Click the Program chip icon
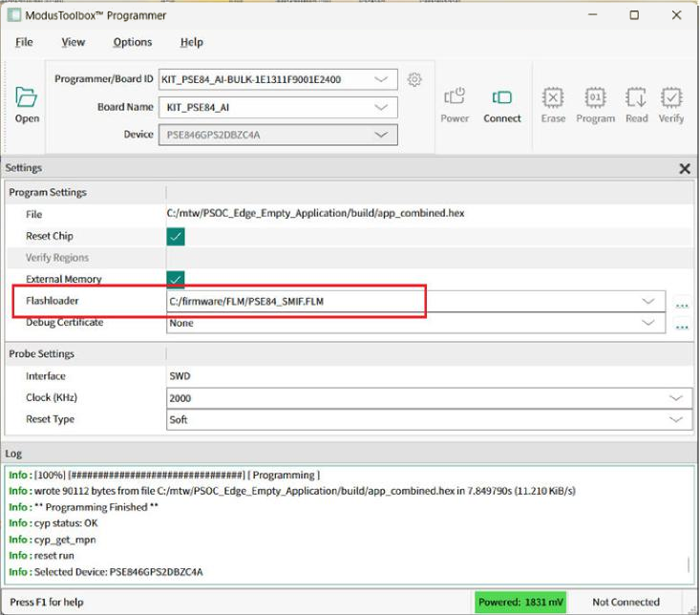Screen dimensions: 700x615 pyautogui.click(x=595, y=97)
